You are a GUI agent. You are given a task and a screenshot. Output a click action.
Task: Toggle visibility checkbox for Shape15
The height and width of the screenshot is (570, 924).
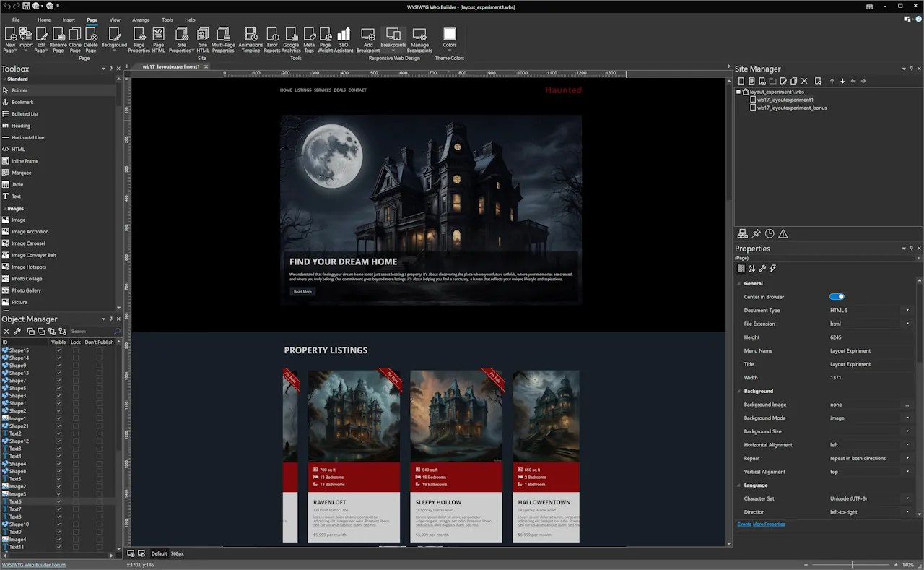click(58, 350)
